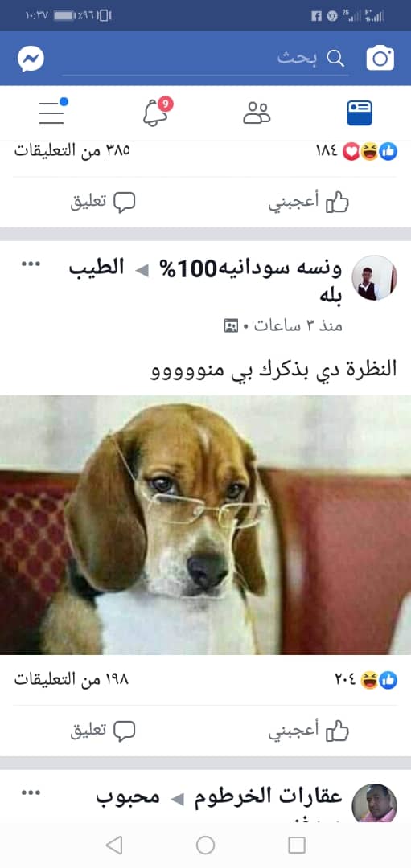The width and height of the screenshot is (411, 868).
Task: Open the 385 comments link
Action: click(x=72, y=150)
